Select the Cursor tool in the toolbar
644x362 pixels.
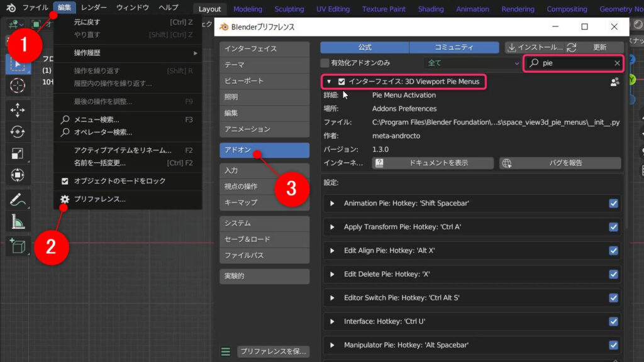coord(17,85)
